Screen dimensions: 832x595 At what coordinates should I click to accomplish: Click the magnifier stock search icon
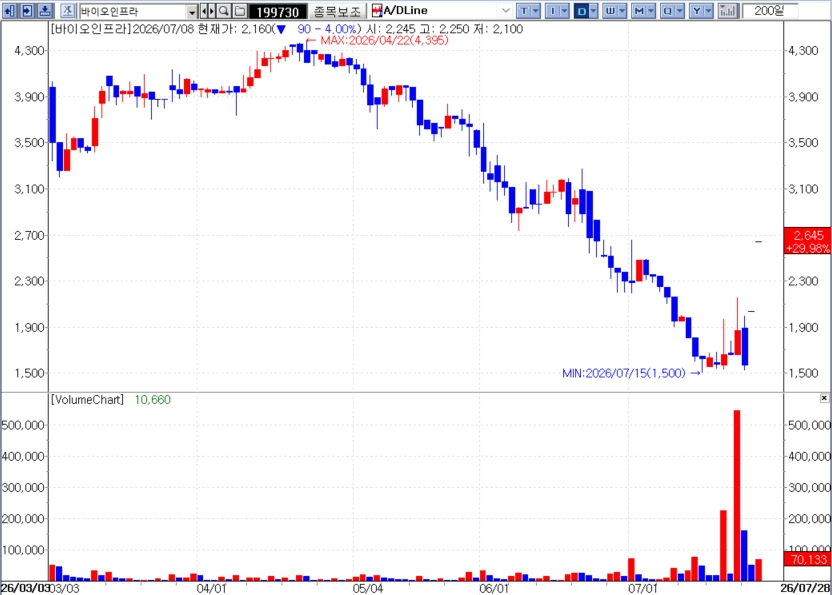pyautogui.click(x=224, y=11)
